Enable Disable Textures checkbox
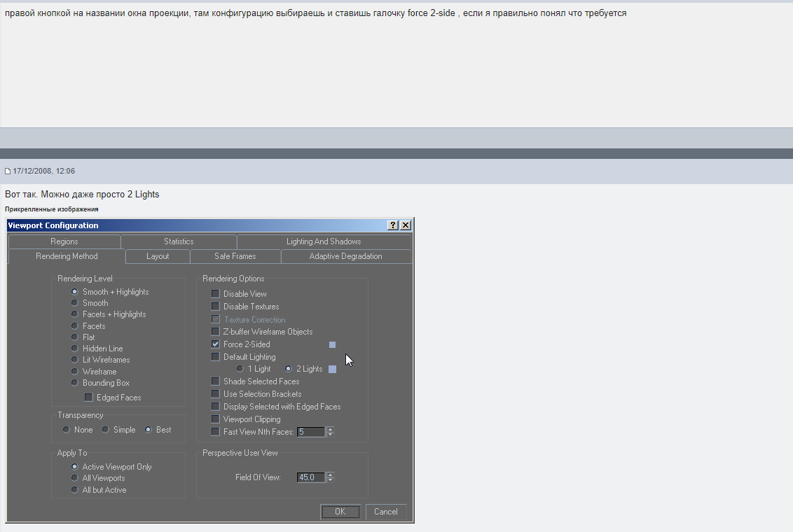The image size is (793, 532). tap(216, 307)
